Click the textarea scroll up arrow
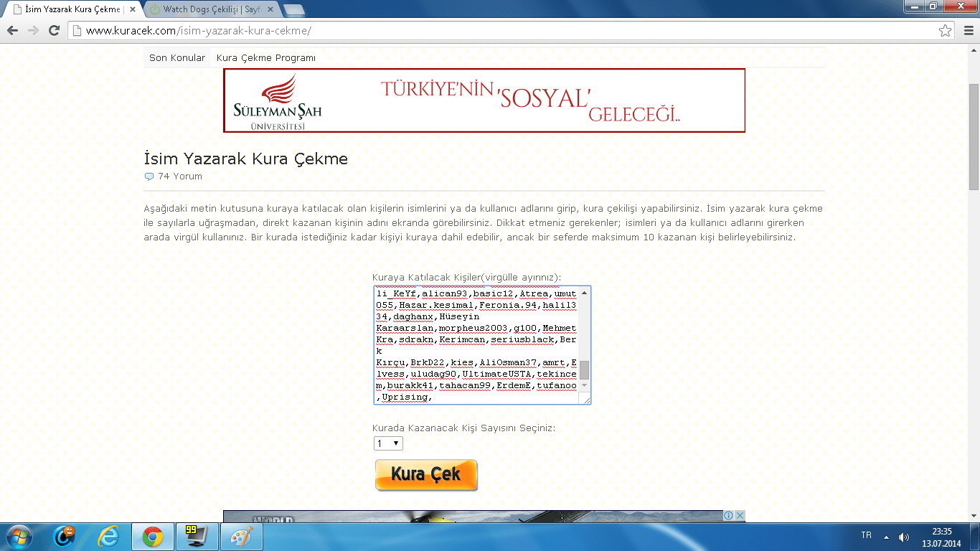Image resolution: width=980 pixels, height=551 pixels. [x=585, y=293]
